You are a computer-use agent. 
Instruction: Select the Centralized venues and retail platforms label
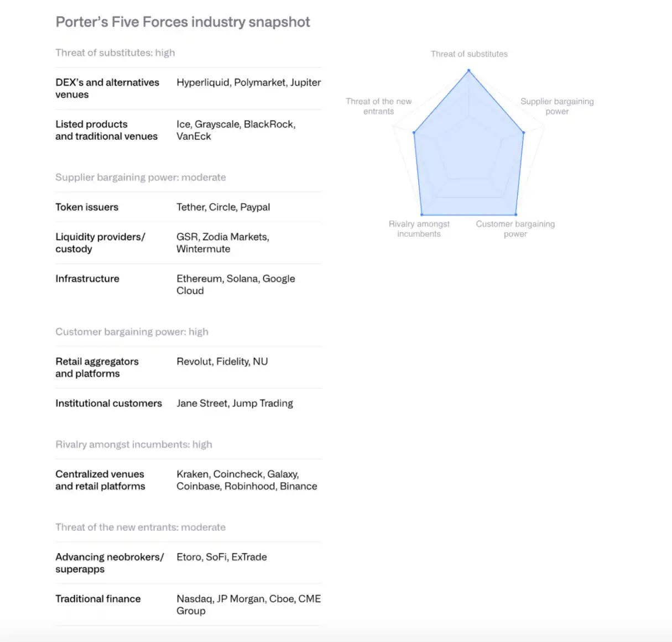(100, 480)
